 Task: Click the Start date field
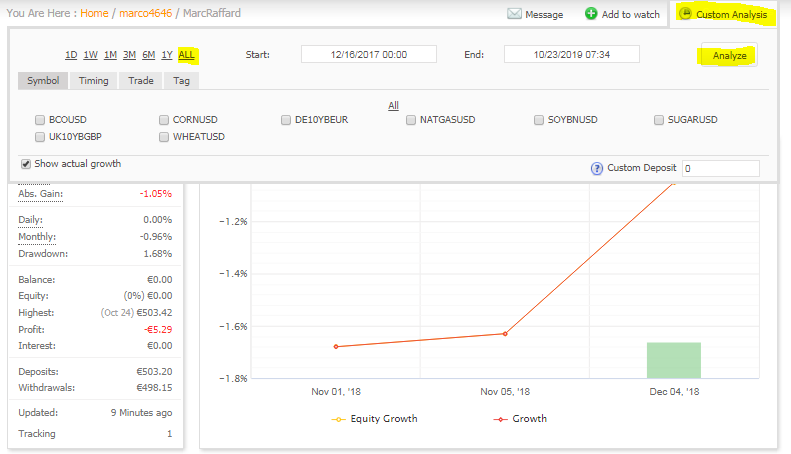point(369,55)
